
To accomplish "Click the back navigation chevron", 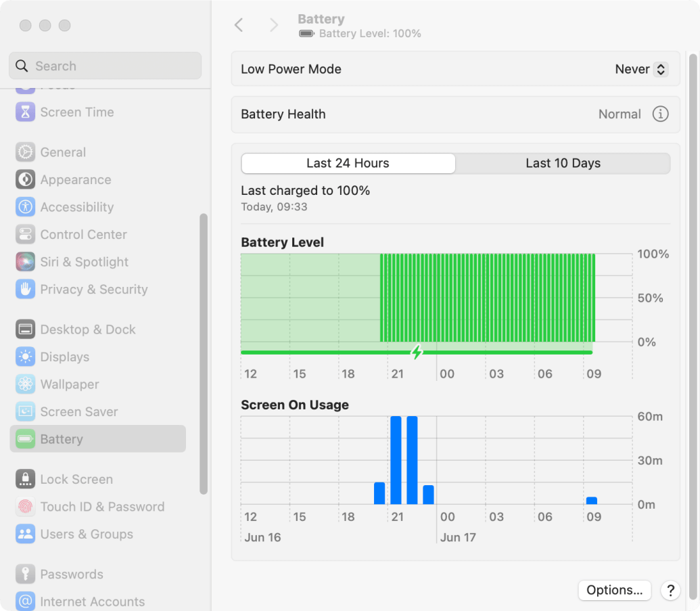I will tap(238, 24).
